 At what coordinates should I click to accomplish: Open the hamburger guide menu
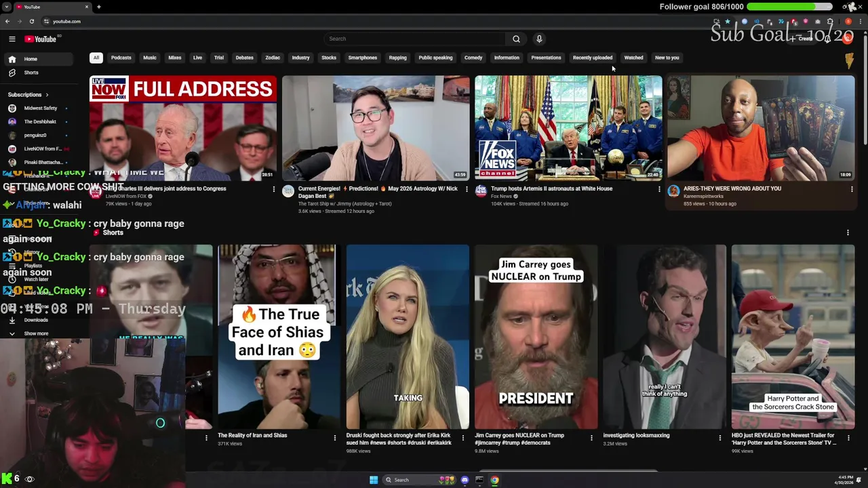click(x=12, y=39)
